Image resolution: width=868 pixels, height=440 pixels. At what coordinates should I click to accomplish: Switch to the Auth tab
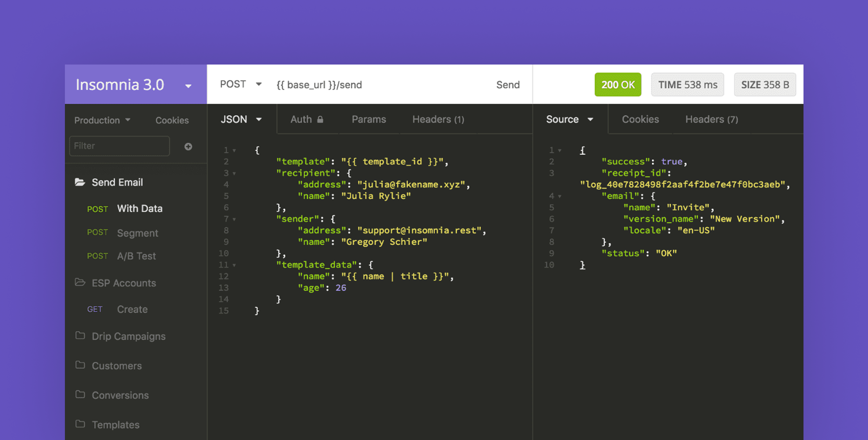click(x=307, y=119)
